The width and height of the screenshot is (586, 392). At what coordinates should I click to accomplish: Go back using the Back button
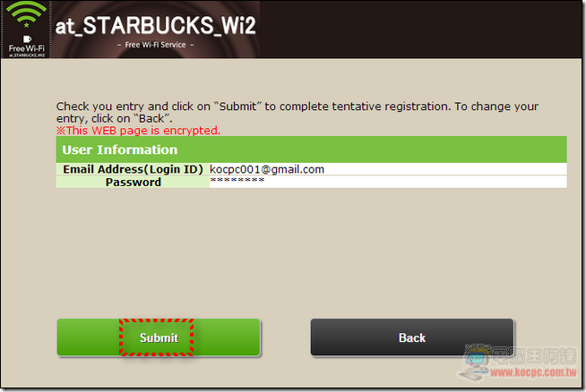(x=412, y=337)
